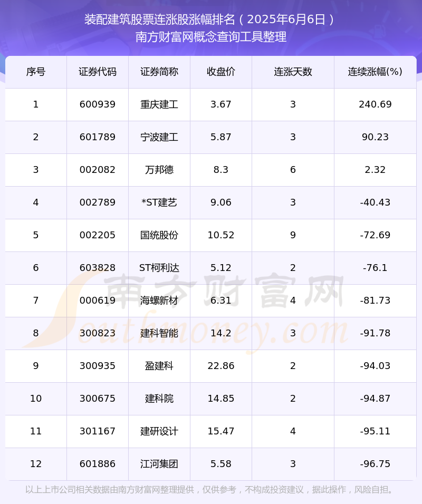Click closing price 5.58
This screenshot has width=422, height=504.
(221, 464)
